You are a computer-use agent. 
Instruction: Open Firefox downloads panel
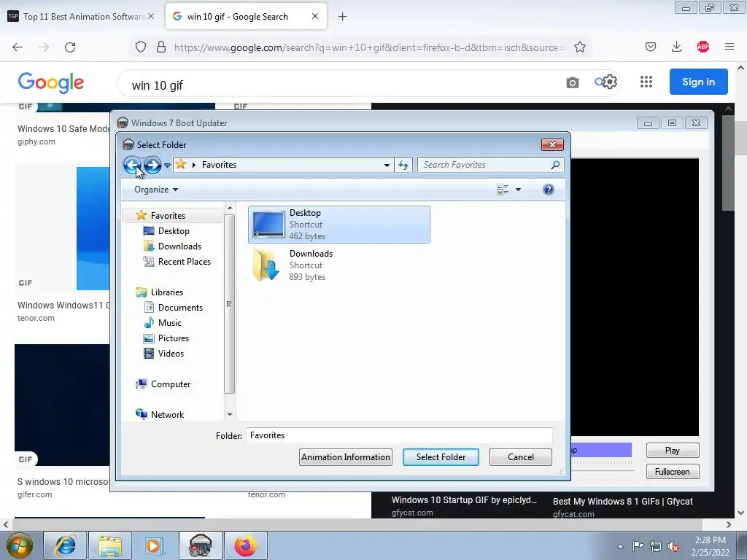click(676, 47)
